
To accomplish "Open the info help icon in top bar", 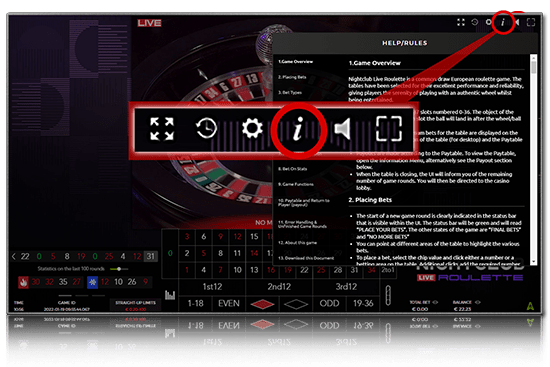I will coord(503,22).
